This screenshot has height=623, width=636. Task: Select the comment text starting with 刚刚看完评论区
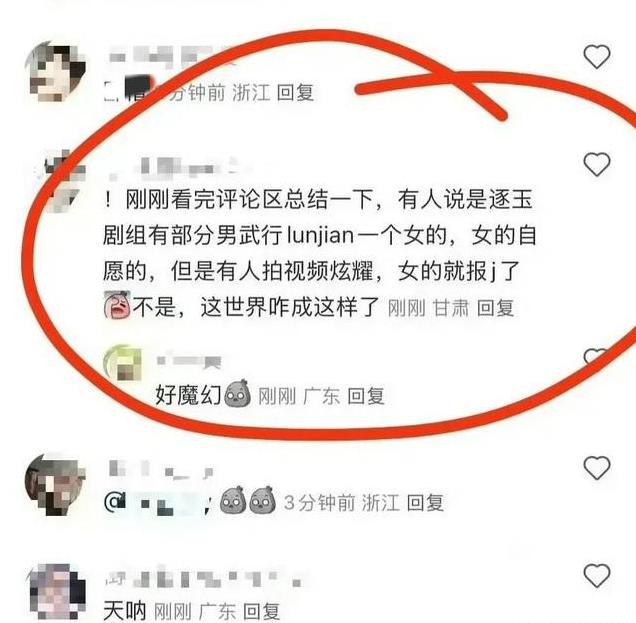[320, 252]
